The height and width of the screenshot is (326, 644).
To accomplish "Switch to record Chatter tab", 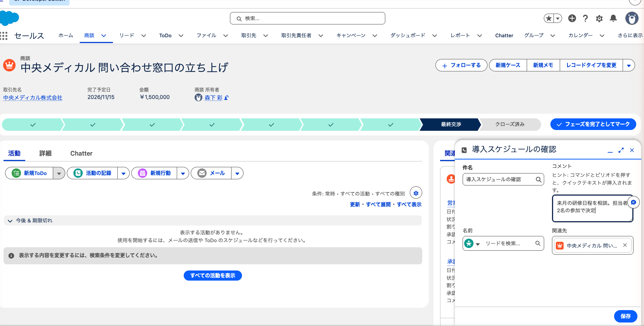I will pyautogui.click(x=81, y=153).
